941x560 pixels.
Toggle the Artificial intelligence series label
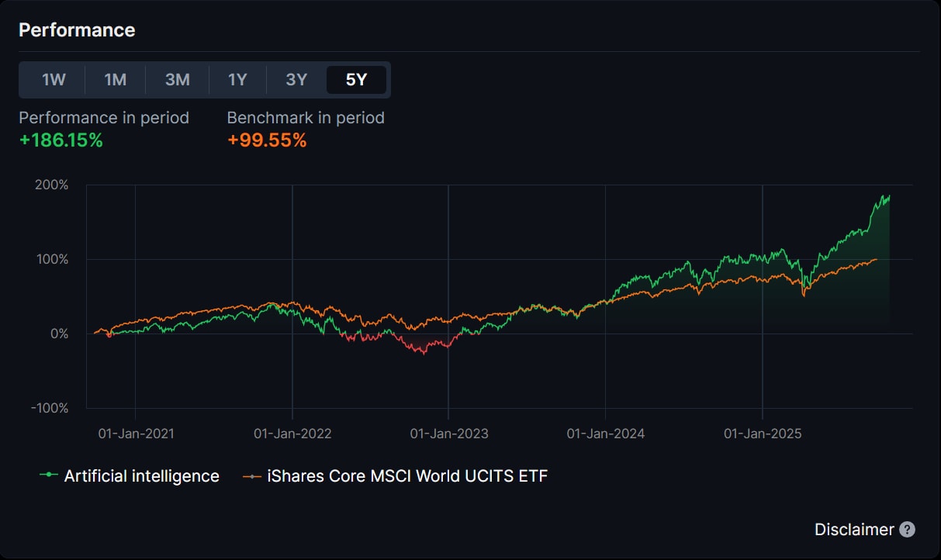(x=141, y=475)
